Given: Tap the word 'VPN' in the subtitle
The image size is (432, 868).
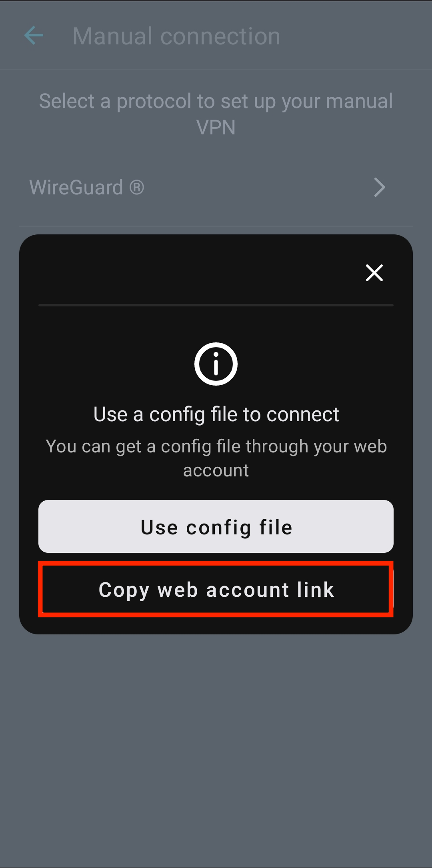Looking at the screenshot, I should (x=216, y=127).
